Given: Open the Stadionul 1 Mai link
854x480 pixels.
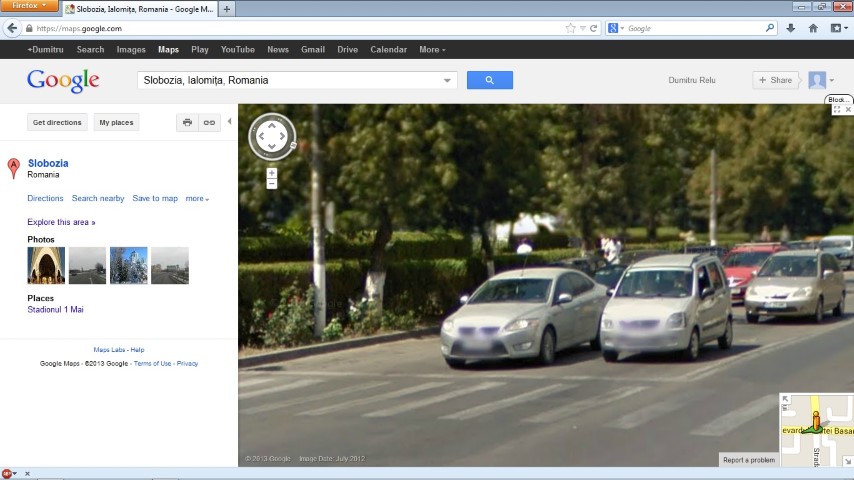Looking at the screenshot, I should pos(55,310).
